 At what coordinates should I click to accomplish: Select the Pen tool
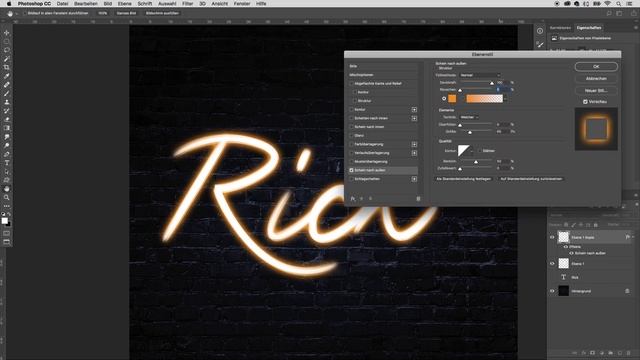(7, 154)
